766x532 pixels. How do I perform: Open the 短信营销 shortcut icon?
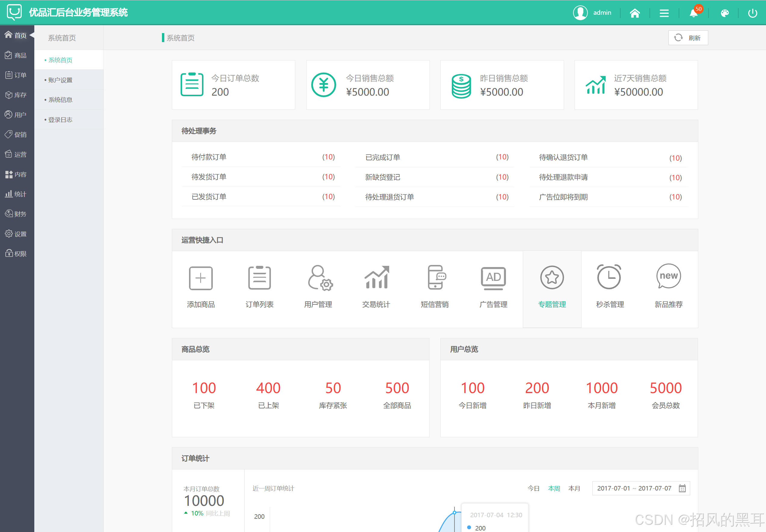pyautogui.click(x=436, y=277)
